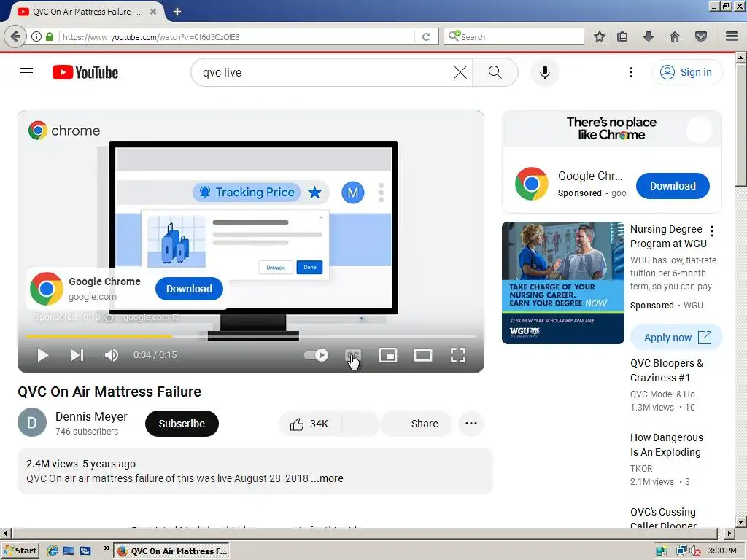Click the secure lock icon
747x560 pixels.
(x=50, y=36)
